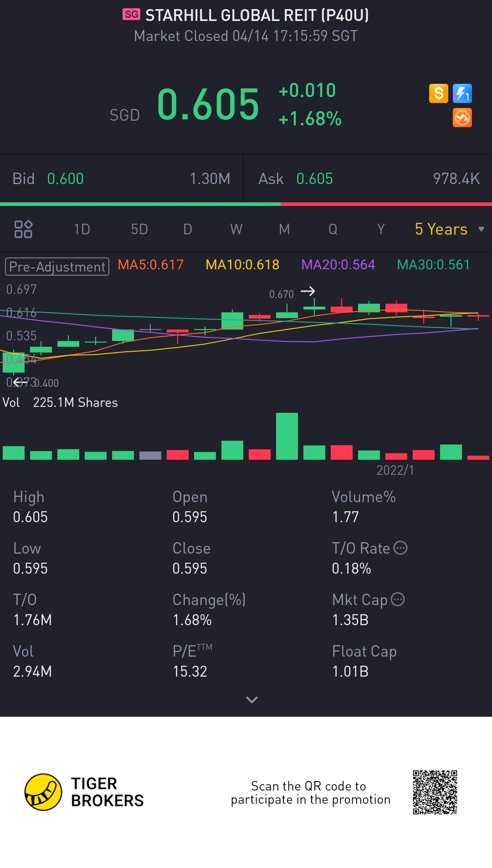Tap the tallest green volume bar
492x868 pixels.
point(287,436)
